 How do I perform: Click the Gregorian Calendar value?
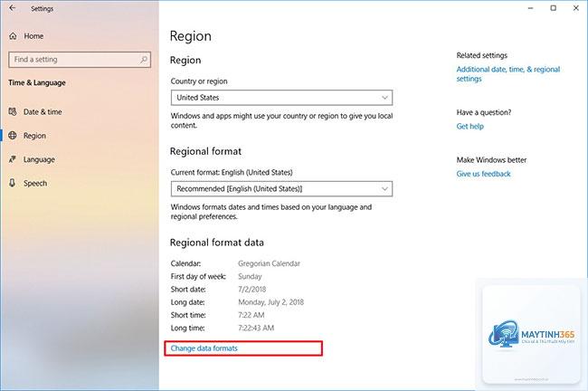click(x=270, y=263)
